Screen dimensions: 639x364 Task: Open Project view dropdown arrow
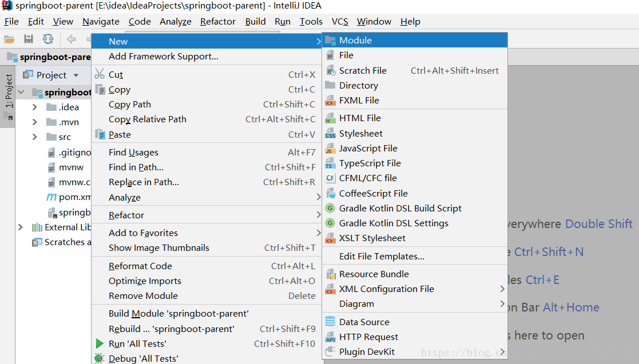point(76,75)
